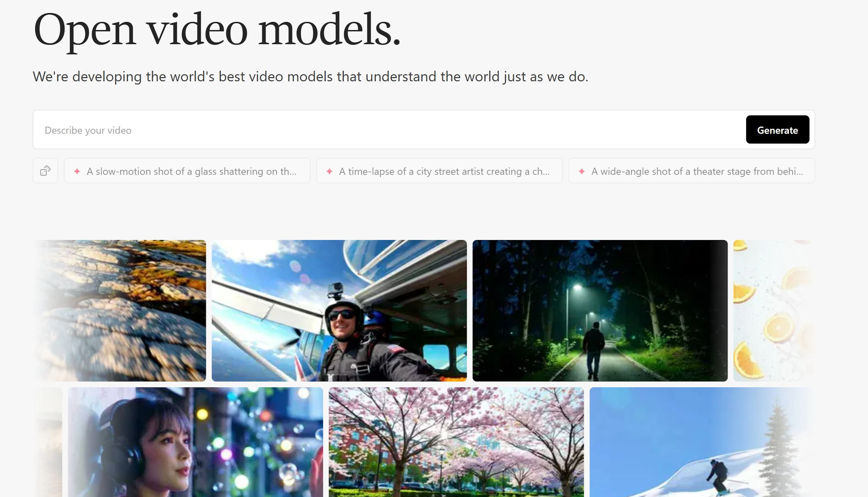The image size is (868, 497).
Task: Open the orange slices video thumbnail
Action: coord(773,311)
